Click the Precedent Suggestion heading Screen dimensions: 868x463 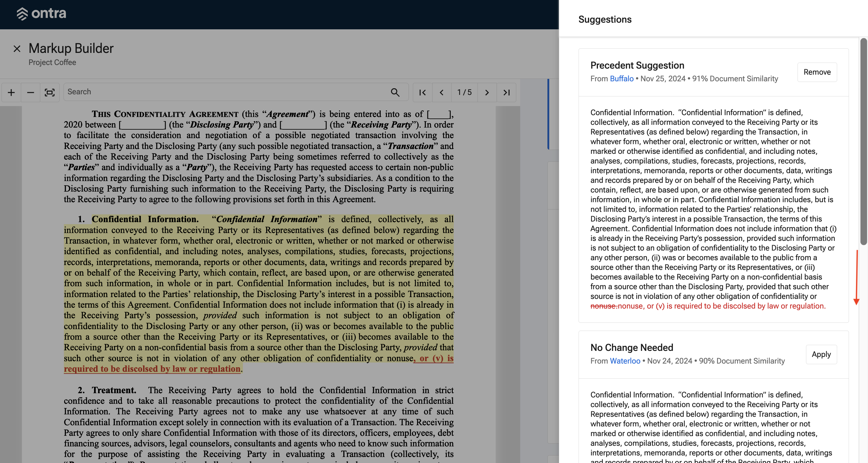coord(637,65)
